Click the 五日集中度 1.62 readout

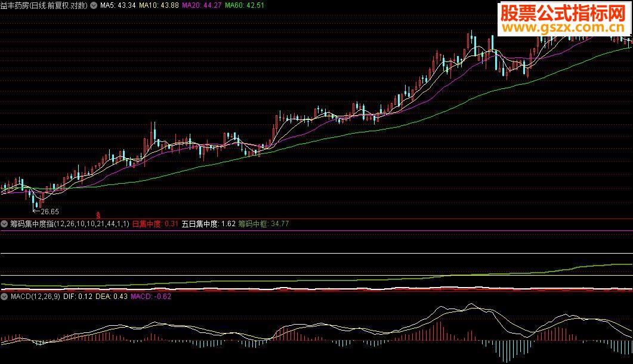click(x=209, y=224)
